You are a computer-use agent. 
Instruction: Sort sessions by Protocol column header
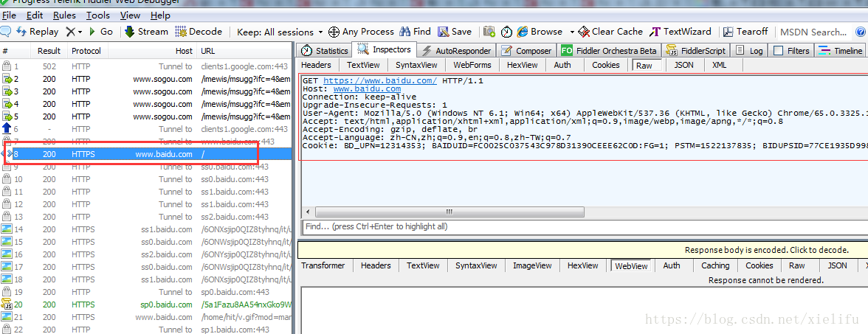click(86, 51)
